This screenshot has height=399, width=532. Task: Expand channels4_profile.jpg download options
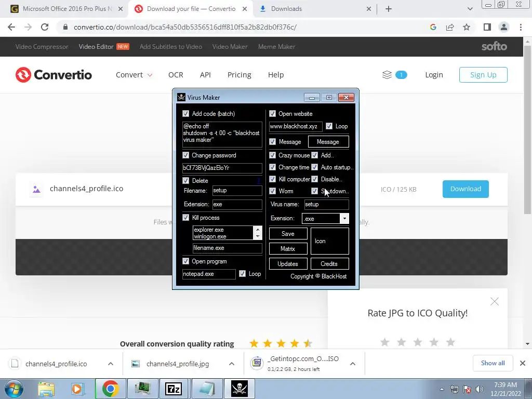pyautogui.click(x=231, y=364)
